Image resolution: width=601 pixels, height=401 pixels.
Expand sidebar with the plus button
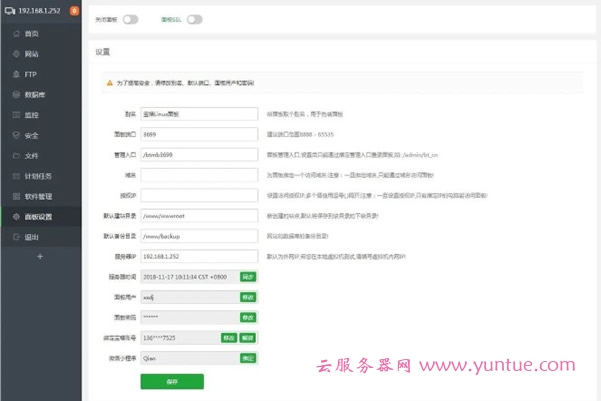40,257
